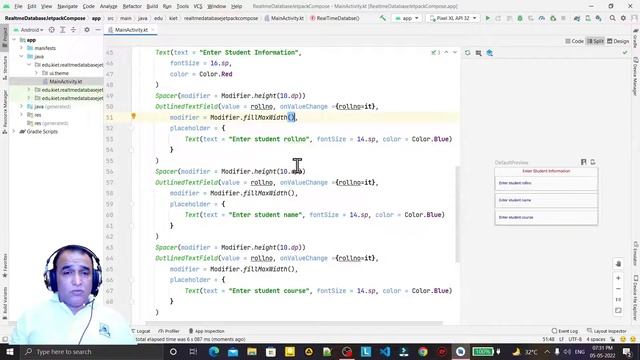
Task: Click the editor vertical scrollbar
Action: pyautogui.click(x=457, y=214)
